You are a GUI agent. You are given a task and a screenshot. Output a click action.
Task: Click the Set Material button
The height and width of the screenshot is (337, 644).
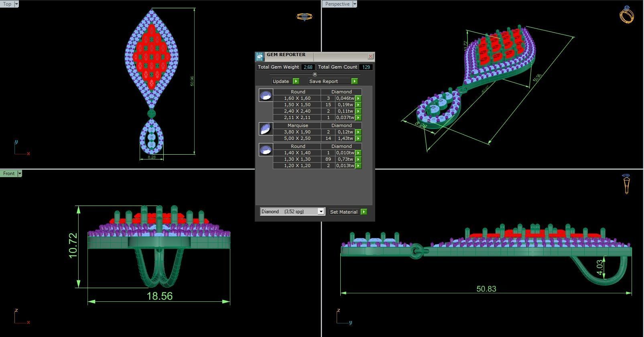(x=345, y=212)
